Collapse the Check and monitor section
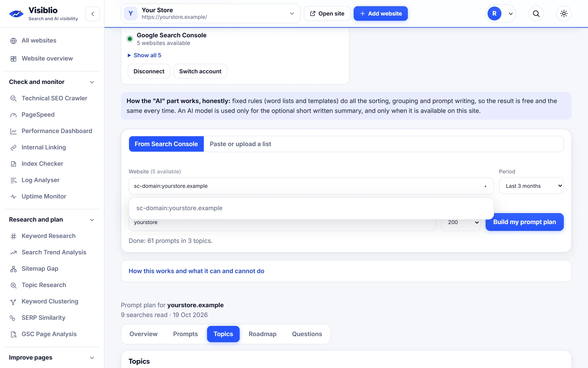 click(52, 82)
